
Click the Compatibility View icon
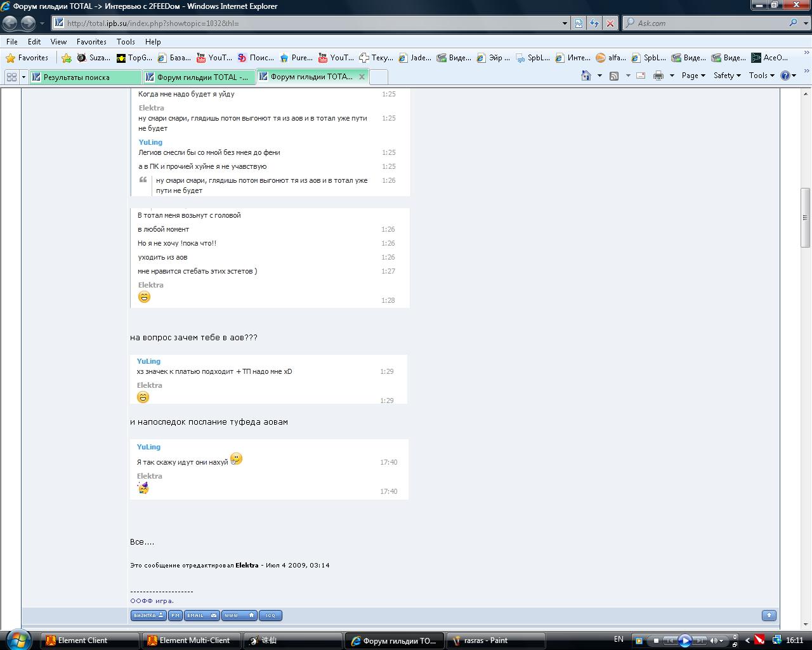(x=579, y=23)
